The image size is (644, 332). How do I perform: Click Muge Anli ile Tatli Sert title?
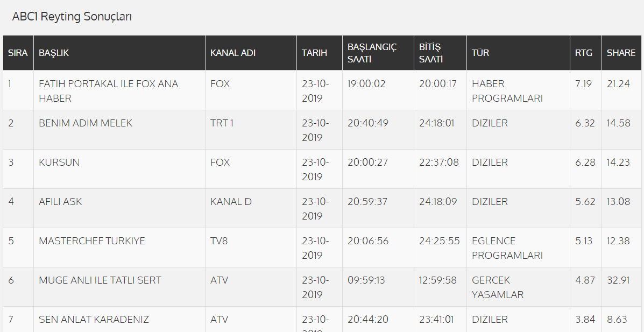100,280
